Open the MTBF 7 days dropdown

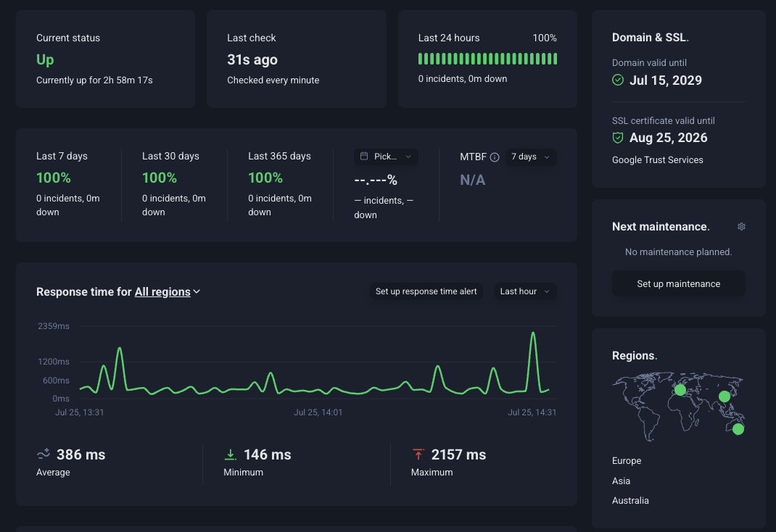point(531,157)
